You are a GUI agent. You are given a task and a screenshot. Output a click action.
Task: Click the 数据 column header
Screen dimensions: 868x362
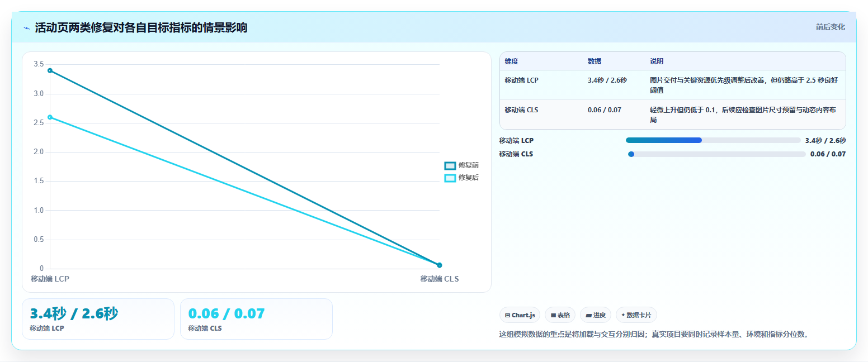point(595,61)
